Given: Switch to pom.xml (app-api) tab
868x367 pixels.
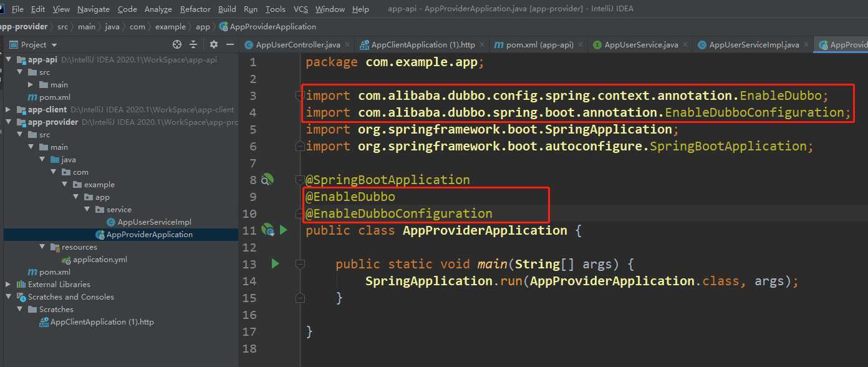Looking at the screenshot, I should click(539, 45).
